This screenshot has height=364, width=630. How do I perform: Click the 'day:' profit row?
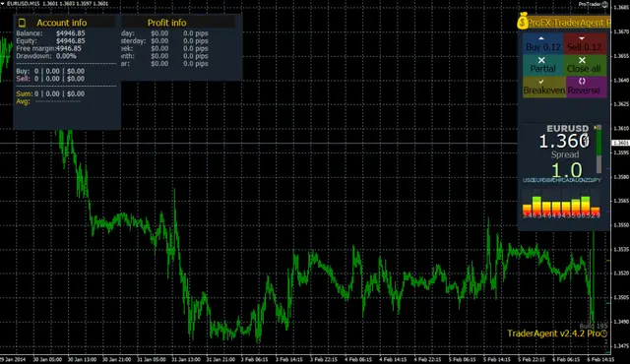pyautogui.click(x=164, y=33)
